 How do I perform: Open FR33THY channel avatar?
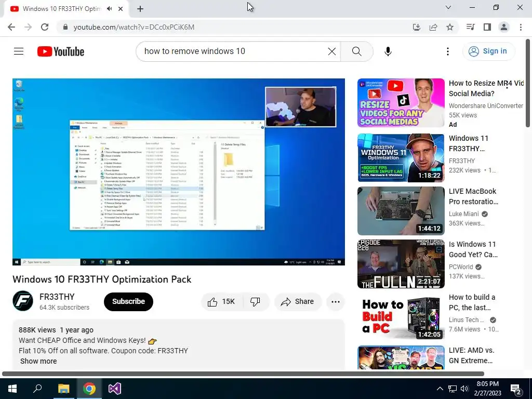click(x=23, y=301)
